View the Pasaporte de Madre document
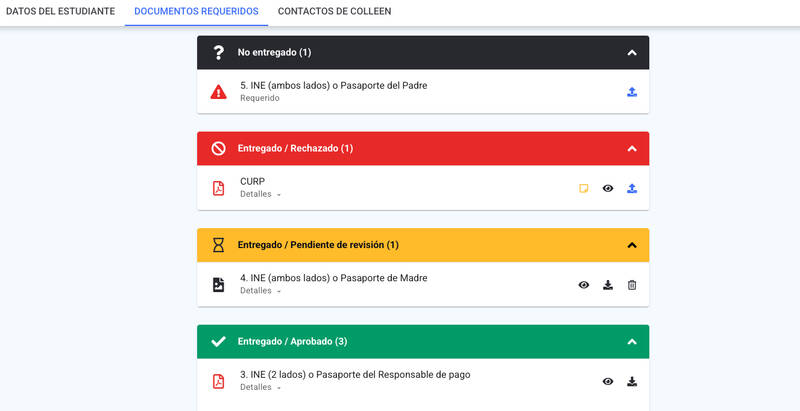 (584, 285)
